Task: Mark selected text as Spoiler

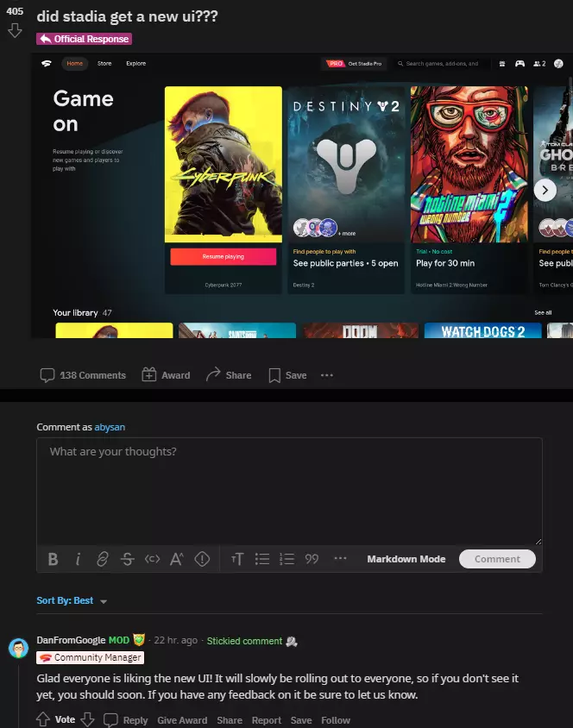Action: pyautogui.click(x=202, y=559)
